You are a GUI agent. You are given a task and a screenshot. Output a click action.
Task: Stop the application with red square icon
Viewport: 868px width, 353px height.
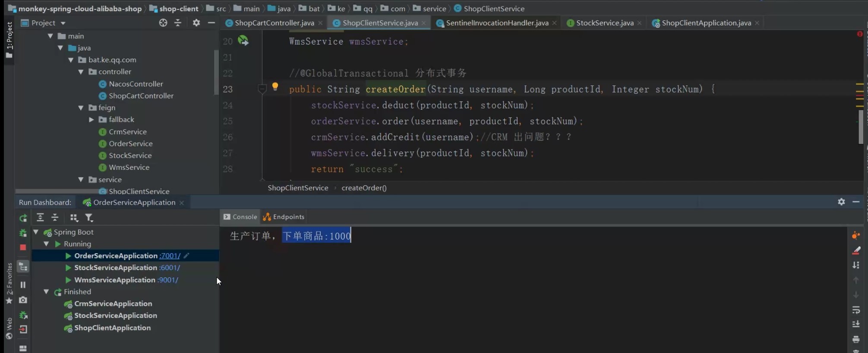(x=23, y=248)
